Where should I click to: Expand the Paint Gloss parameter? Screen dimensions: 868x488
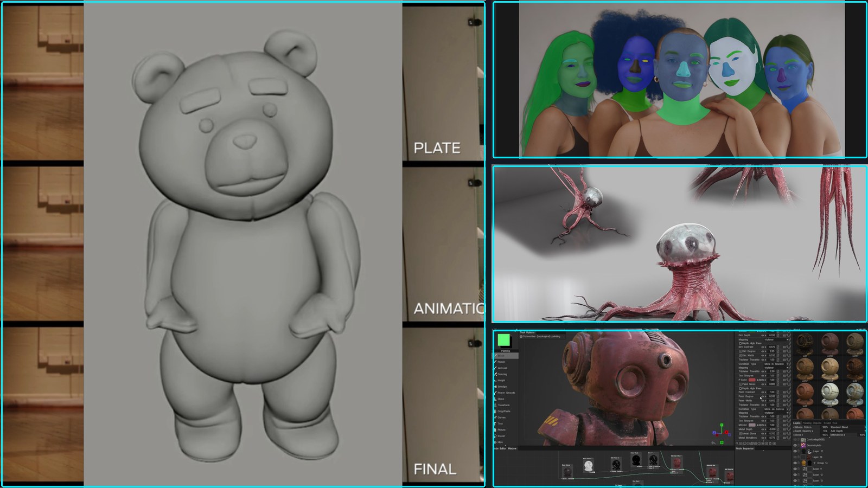tap(741, 384)
